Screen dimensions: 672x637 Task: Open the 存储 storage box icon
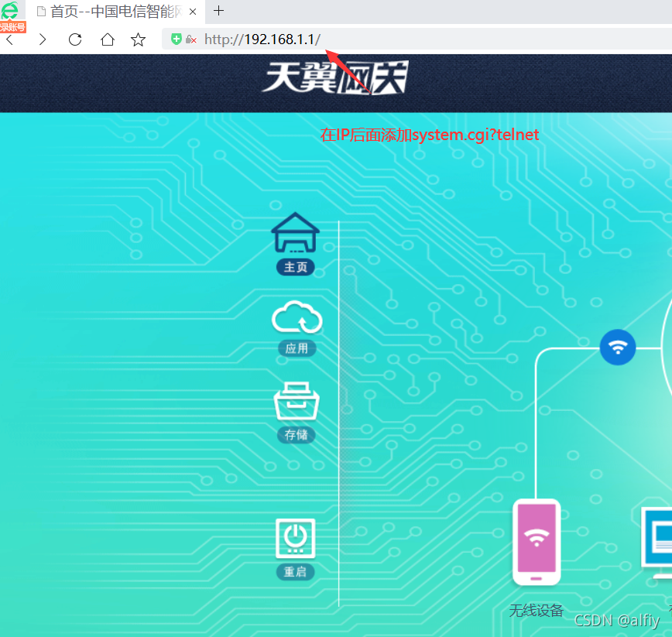coord(297,401)
